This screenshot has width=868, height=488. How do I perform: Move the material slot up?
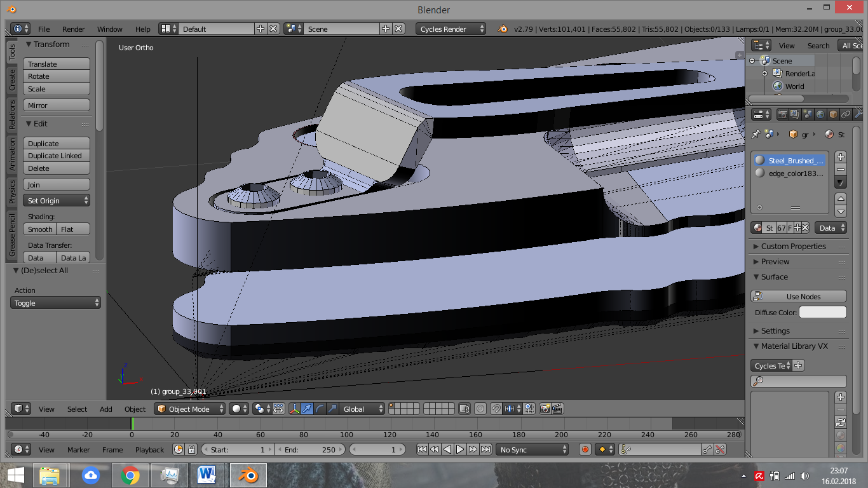tap(841, 199)
